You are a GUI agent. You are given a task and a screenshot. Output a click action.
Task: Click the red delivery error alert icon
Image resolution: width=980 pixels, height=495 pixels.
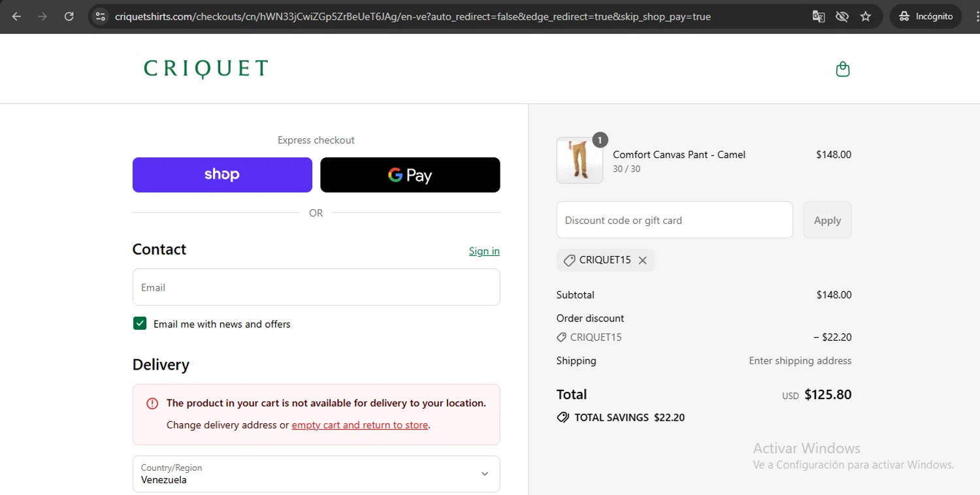point(152,403)
